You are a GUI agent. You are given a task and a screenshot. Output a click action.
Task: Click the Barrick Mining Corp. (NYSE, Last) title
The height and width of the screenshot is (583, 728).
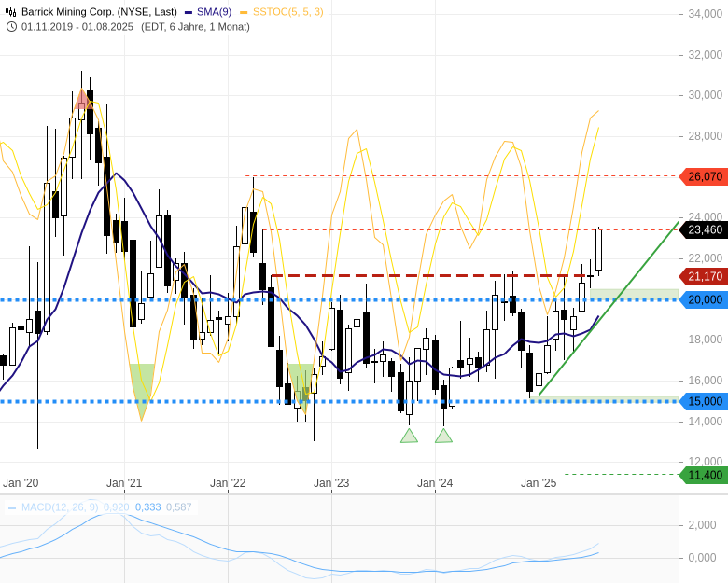[99, 11]
